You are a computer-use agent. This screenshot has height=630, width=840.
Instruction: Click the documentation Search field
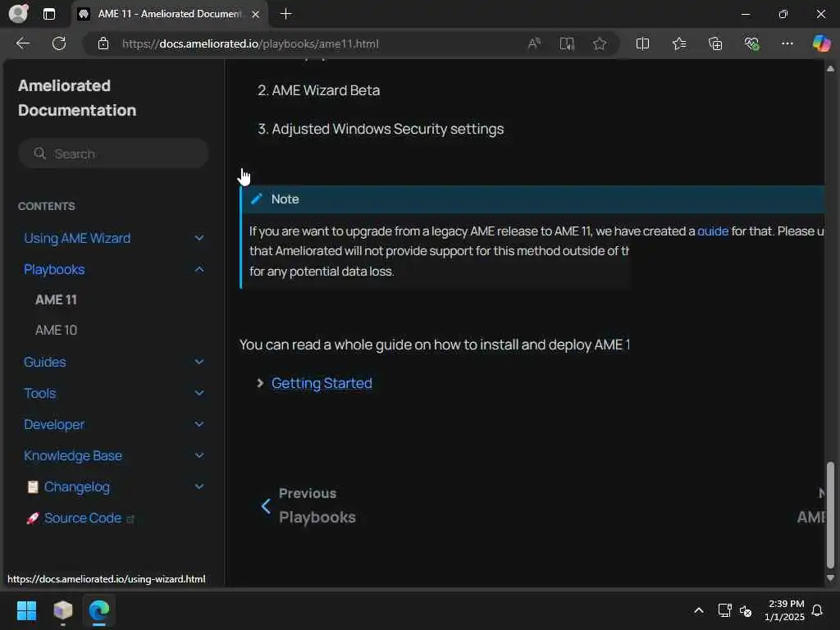(x=113, y=153)
